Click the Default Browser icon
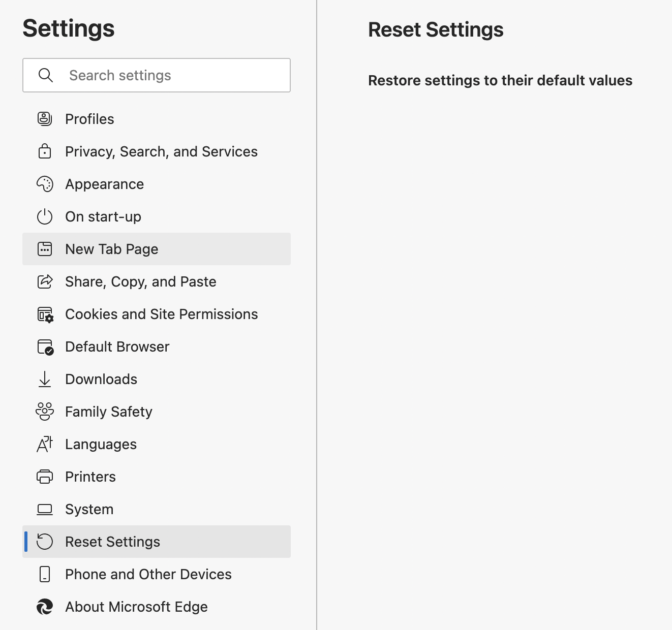The image size is (672, 630). point(45,347)
